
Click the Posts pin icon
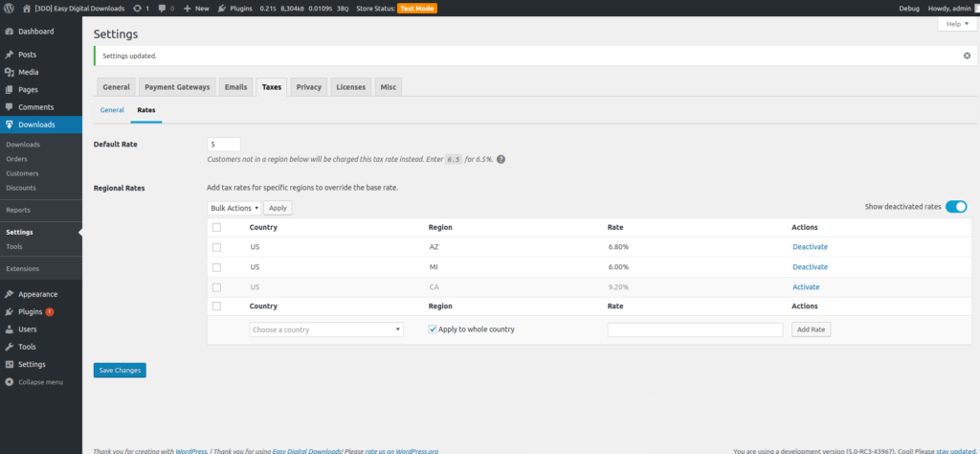[10, 55]
